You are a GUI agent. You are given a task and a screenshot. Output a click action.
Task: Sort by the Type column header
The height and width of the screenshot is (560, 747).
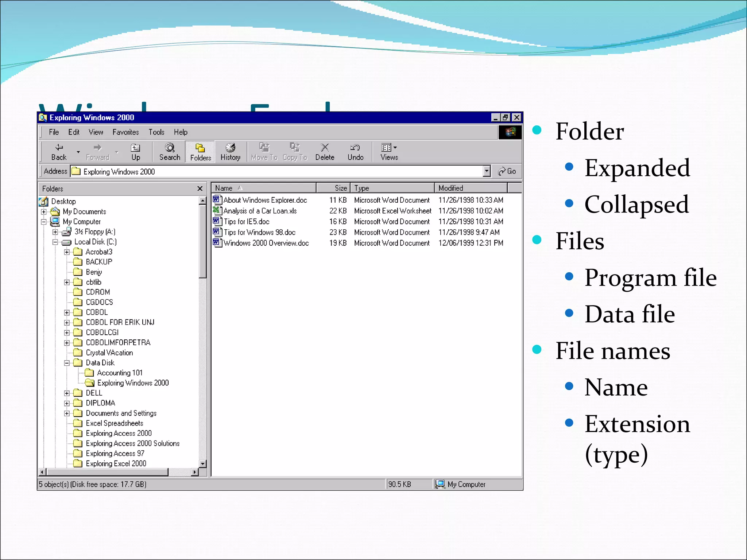pos(392,188)
